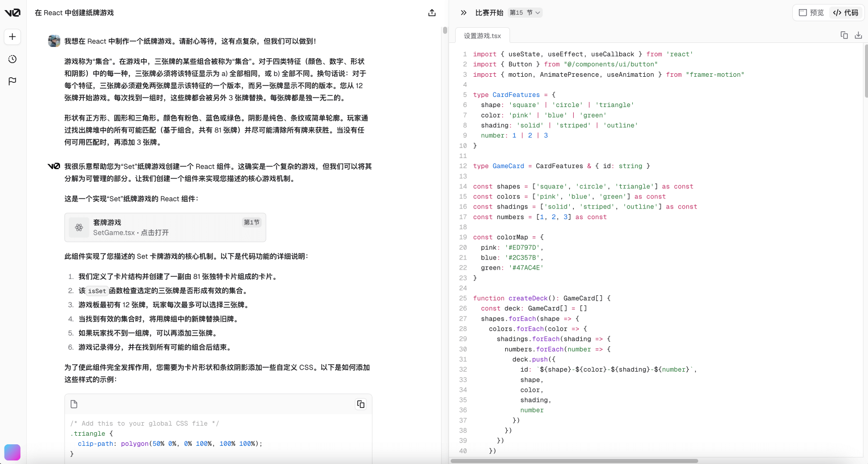Switch to 预览 preview mode
Screen dimensions: 868x464
[810, 13]
